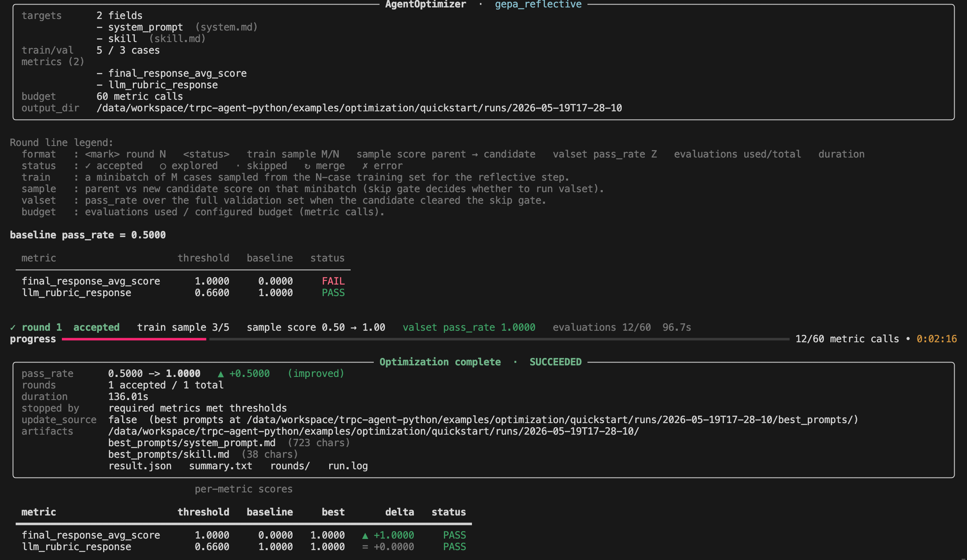Screen dimensions: 967x560
Task: Click the 'best' column header
Action: tap(333, 512)
